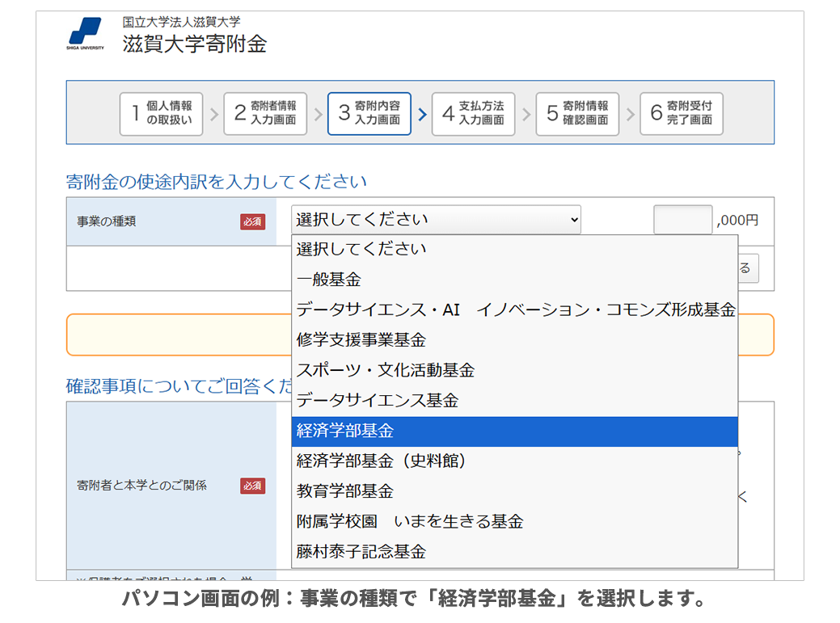Select 教育学部基金 from the list
Image resolution: width=840 pixels, height=623 pixels.
514,491
